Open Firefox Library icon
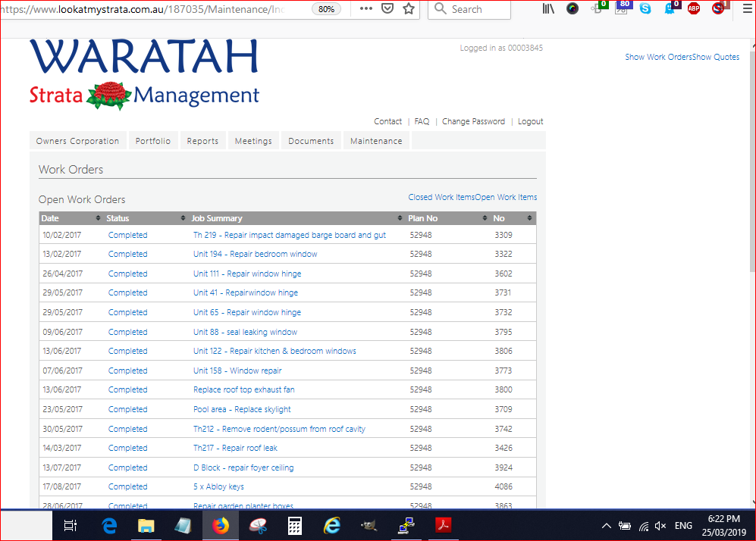 [x=548, y=8]
